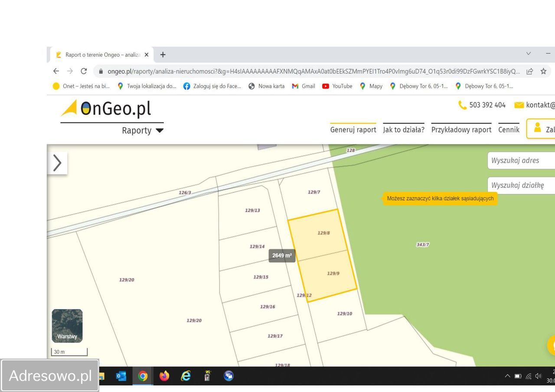Open the blue round app icon in taskbar

pos(229,376)
